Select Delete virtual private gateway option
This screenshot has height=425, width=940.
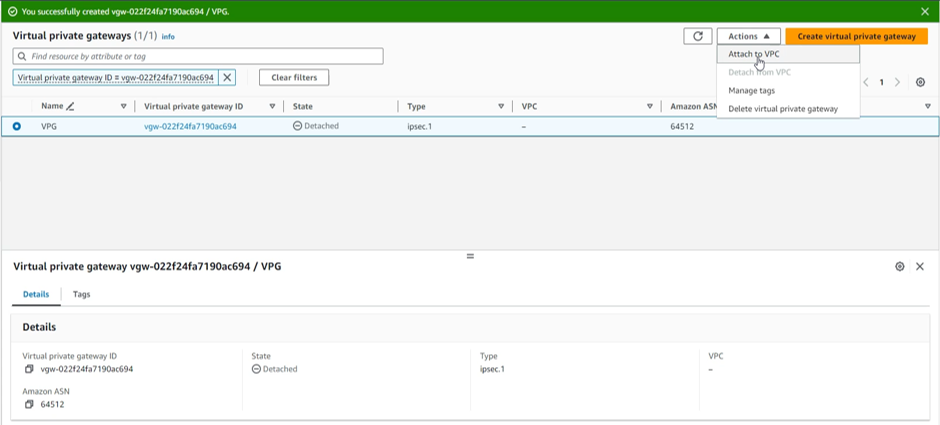(783, 108)
